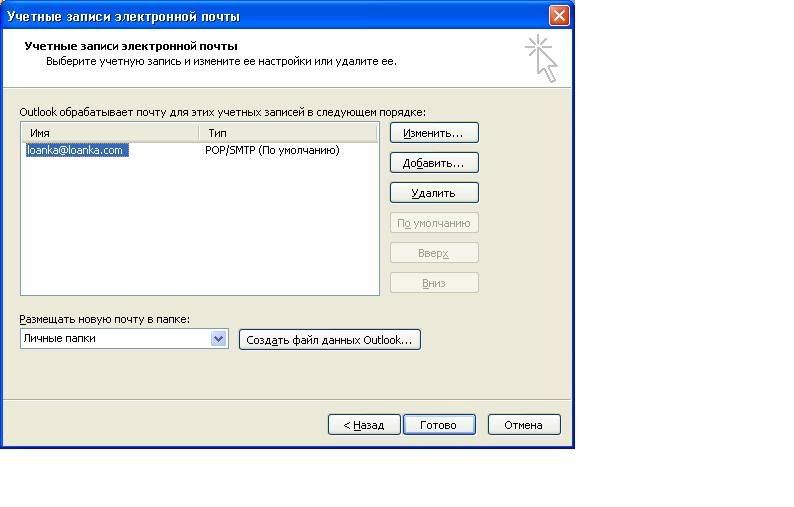Move the account up with Вверх
Image resolution: width=794 pixels, height=507 pixels.
(433, 253)
